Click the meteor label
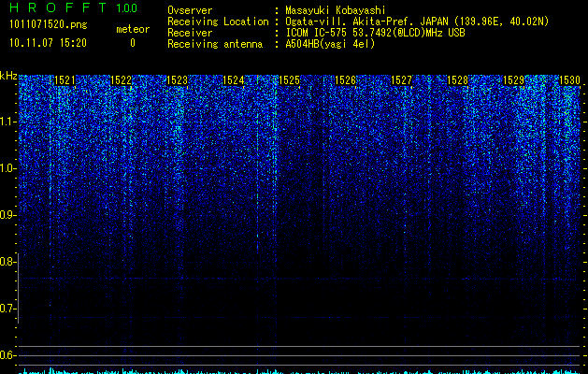The height and width of the screenshot is (374, 588). [x=133, y=29]
